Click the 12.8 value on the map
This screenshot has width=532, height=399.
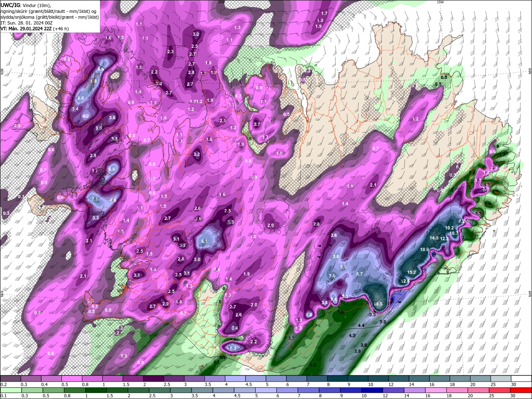pyautogui.click(x=405, y=281)
